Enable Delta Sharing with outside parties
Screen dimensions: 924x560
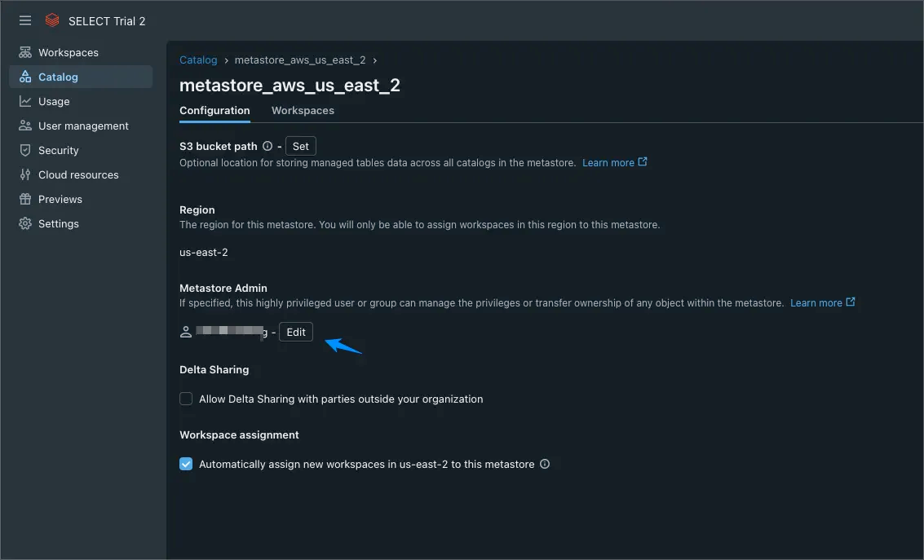(x=185, y=399)
